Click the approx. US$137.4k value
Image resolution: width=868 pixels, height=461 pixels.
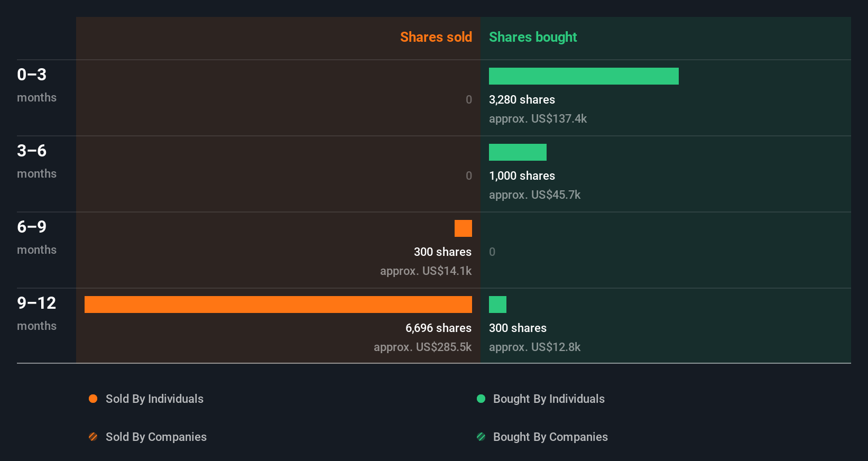point(538,119)
